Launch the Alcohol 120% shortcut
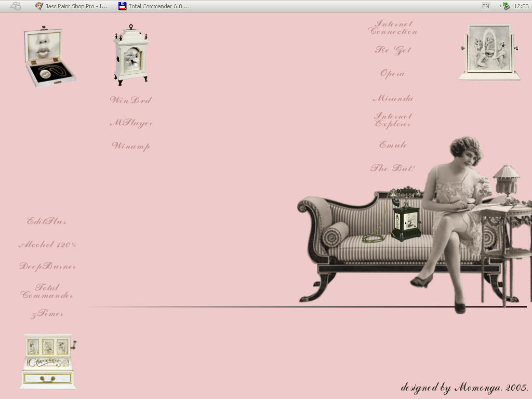Screen dimensions: 532x399 click(47, 244)
